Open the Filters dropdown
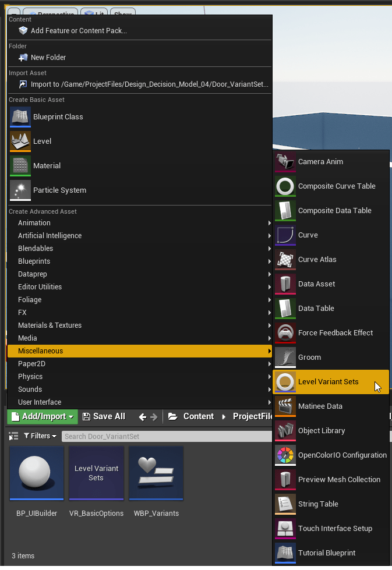Viewport: 392px width, 570px height. [x=40, y=436]
